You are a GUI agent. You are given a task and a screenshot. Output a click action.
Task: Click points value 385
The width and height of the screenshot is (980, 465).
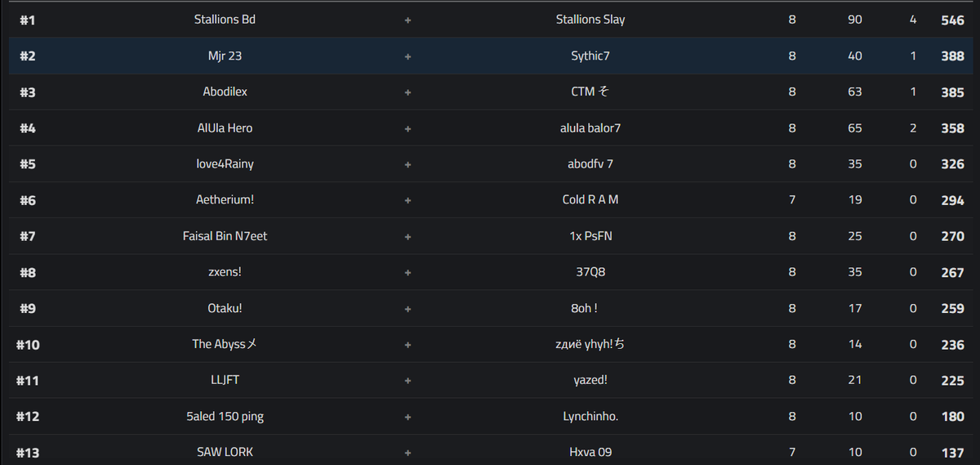tap(952, 92)
